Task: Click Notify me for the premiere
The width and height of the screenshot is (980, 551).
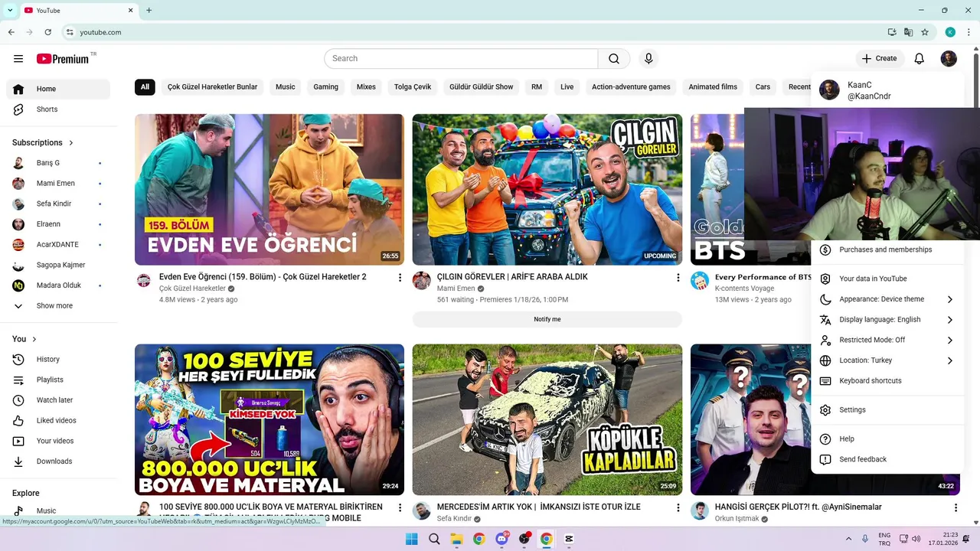Action: tap(547, 320)
